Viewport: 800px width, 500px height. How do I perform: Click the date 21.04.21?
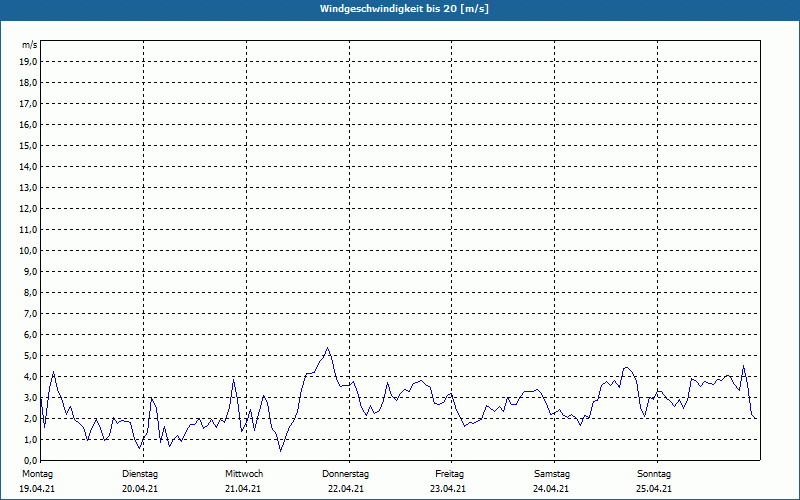coord(243,489)
